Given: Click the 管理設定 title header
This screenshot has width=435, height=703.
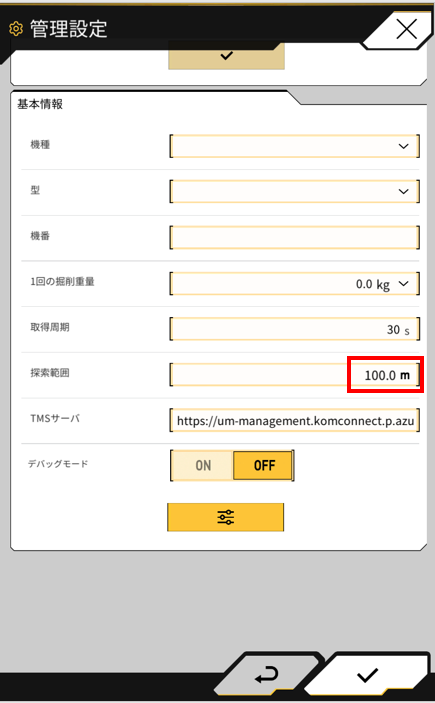Looking at the screenshot, I should point(68,29).
